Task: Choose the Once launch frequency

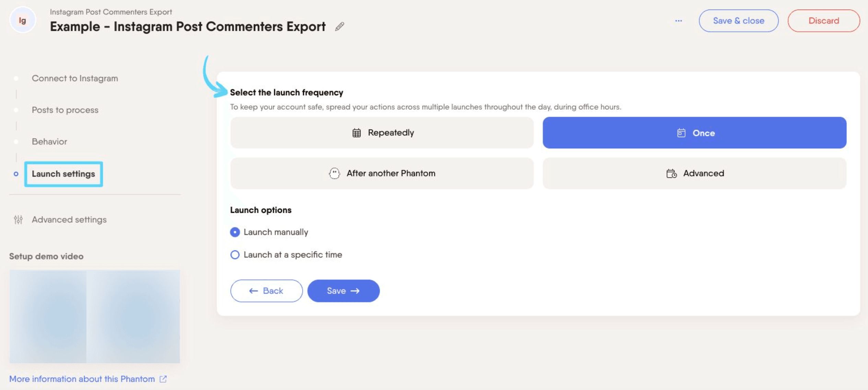Action: coord(694,133)
